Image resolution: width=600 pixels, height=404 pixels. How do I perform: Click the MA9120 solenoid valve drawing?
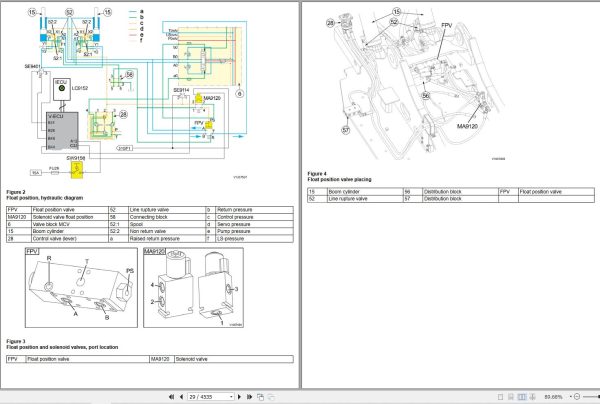[193, 287]
